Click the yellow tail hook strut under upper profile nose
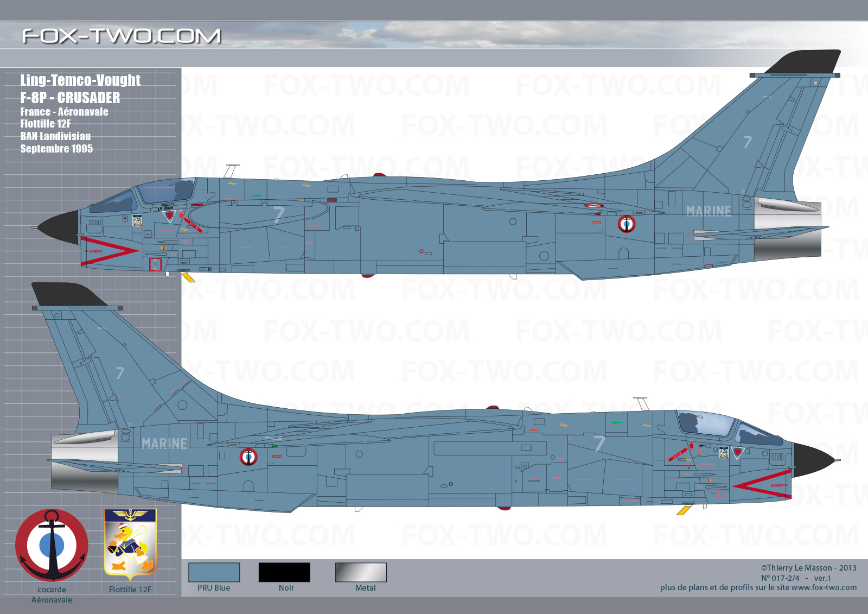Viewport: 868px width, 614px height. [x=188, y=278]
